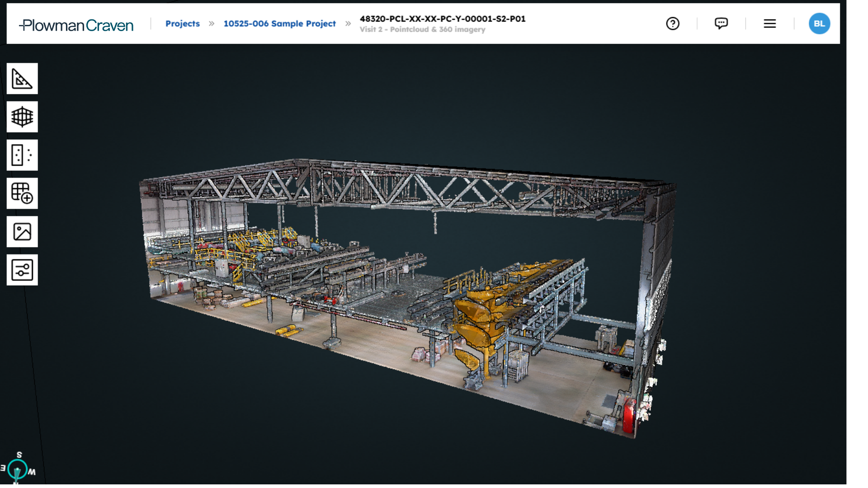The image size is (868, 488).
Task: Open the 360 imagery picture tool
Action: pyautogui.click(x=22, y=232)
